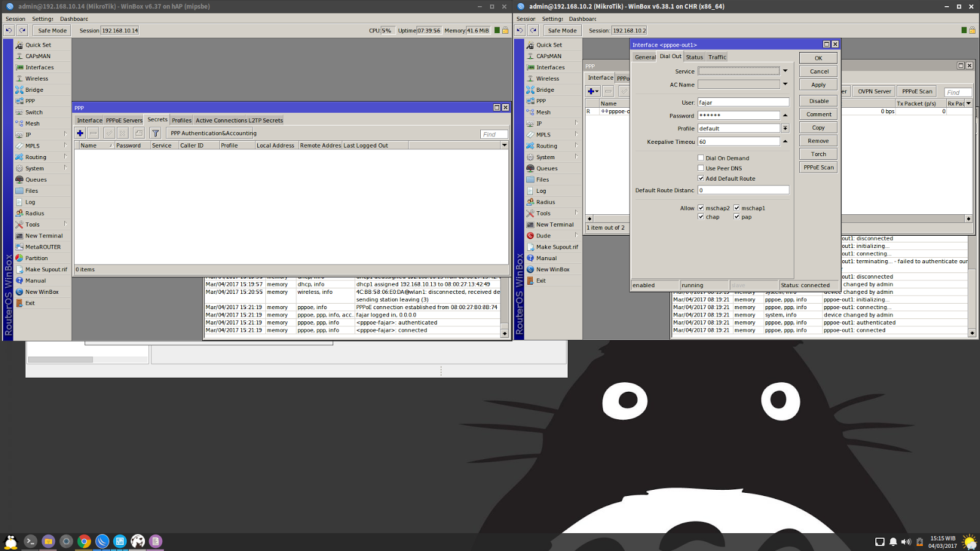Click the blue plus add button in right PPP window

(x=593, y=91)
